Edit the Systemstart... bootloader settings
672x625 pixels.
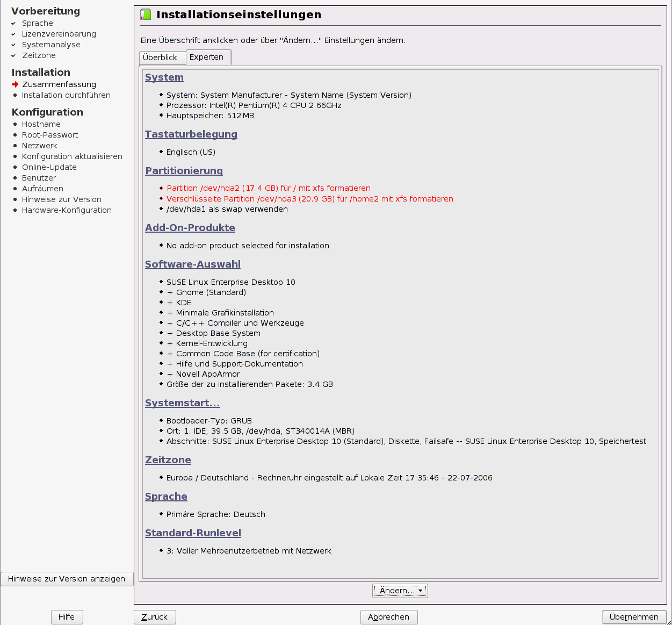pos(183,403)
